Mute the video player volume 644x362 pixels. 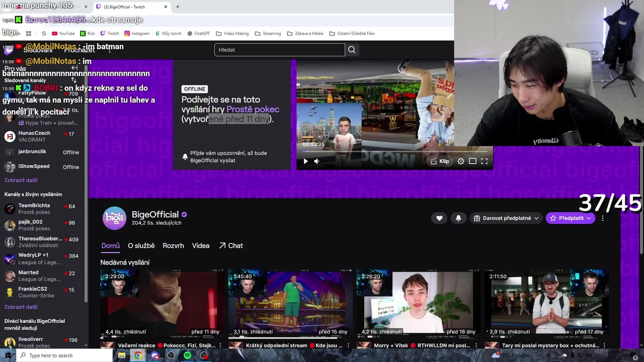316,161
